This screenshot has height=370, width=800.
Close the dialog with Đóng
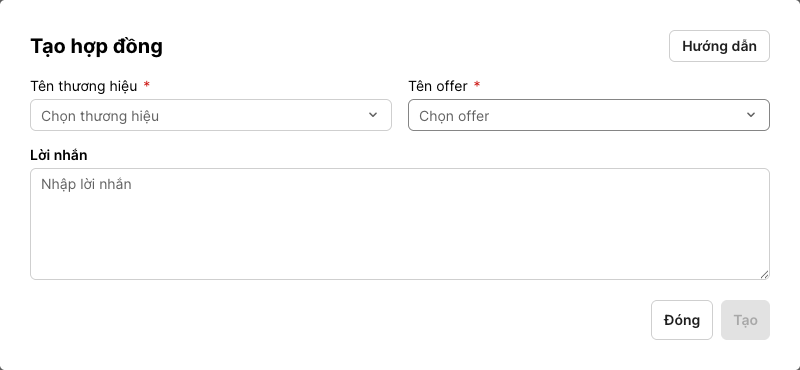point(682,320)
